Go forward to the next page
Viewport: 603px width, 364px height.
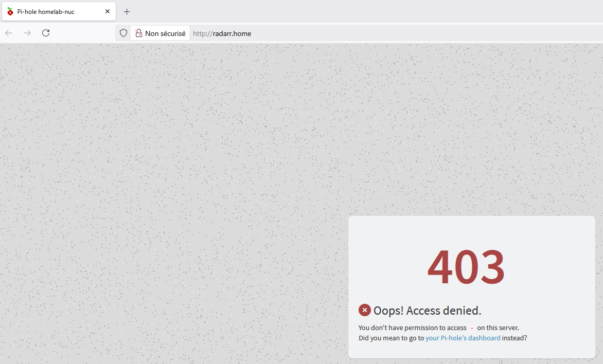pyautogui.click(x=27, y=33)
